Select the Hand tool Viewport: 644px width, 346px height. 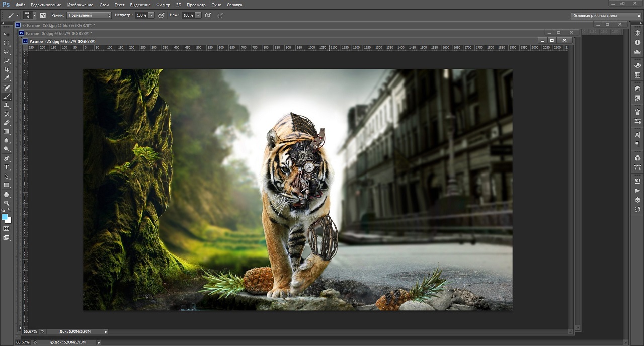[x=7, y=194]
